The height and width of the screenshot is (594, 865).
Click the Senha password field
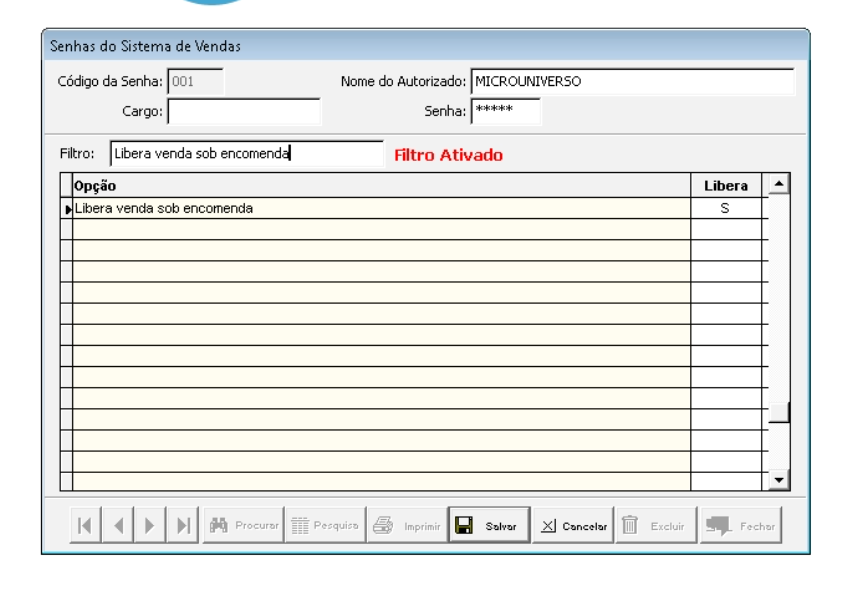[505, 112]
